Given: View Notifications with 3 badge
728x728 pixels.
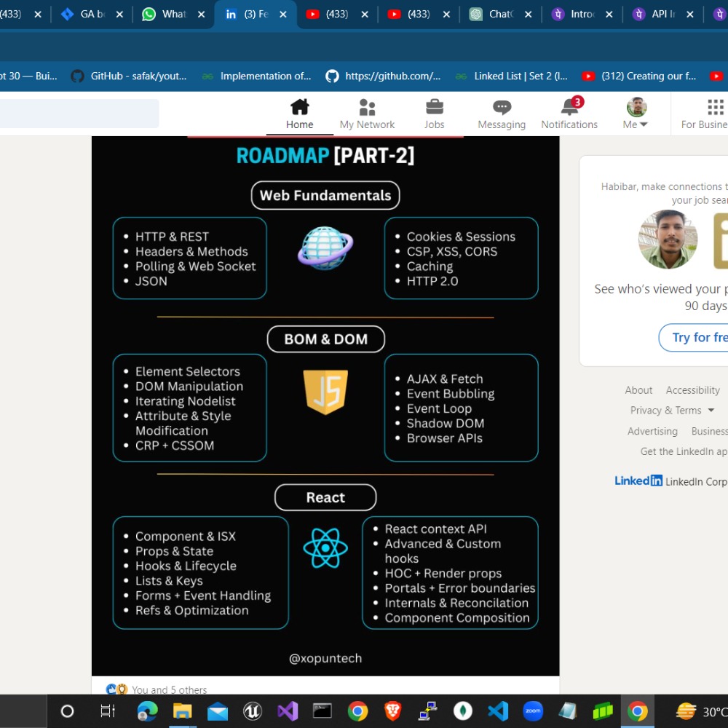Looking at the screenshot, I should point(569,114).
